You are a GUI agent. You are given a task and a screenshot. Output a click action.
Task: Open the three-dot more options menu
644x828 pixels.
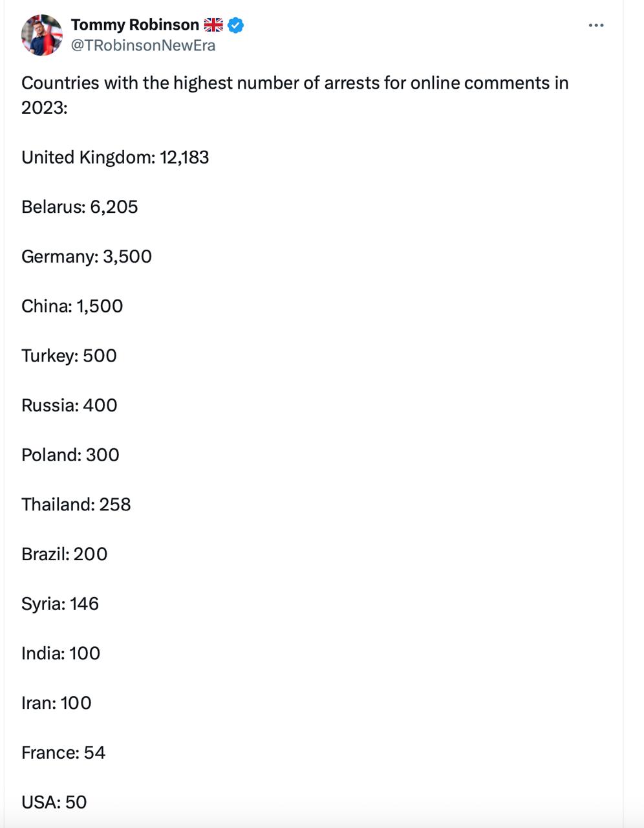click(596, 25)
